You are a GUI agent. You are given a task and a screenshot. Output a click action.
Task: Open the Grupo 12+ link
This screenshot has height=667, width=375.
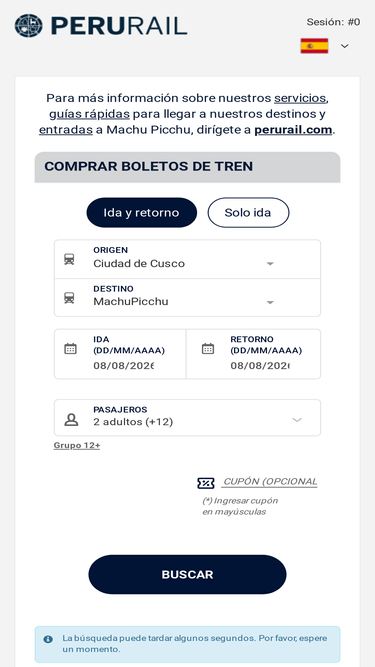77,445
